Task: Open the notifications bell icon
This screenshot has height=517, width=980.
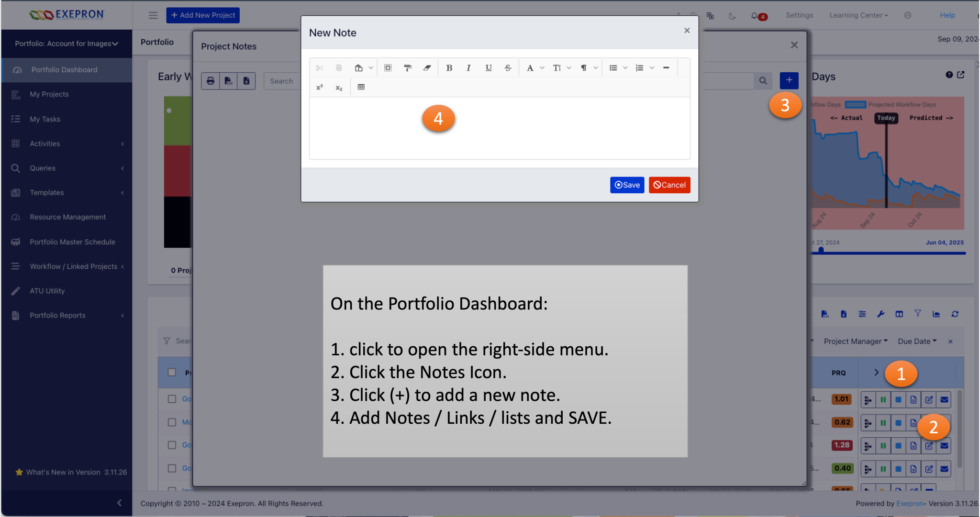Action: [755, 16]
